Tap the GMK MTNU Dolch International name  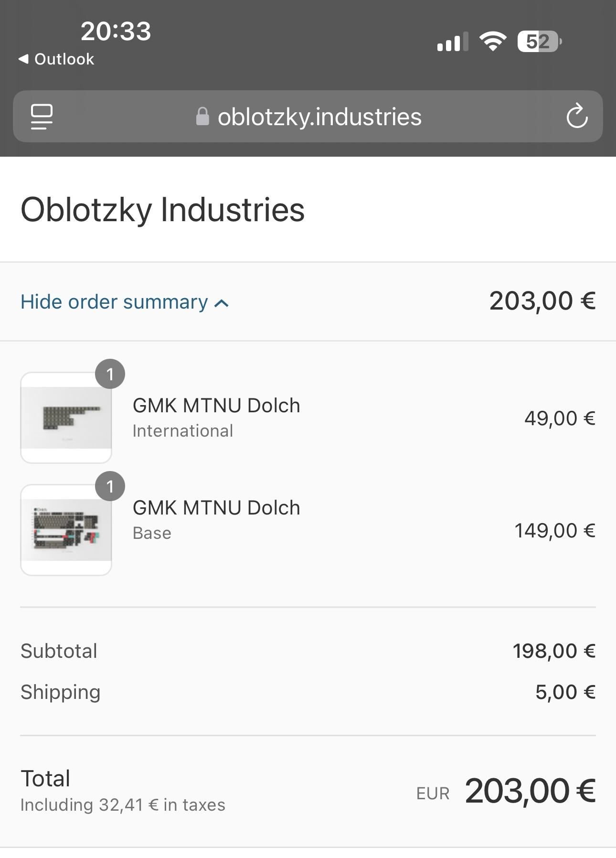(x=216, y=406)
